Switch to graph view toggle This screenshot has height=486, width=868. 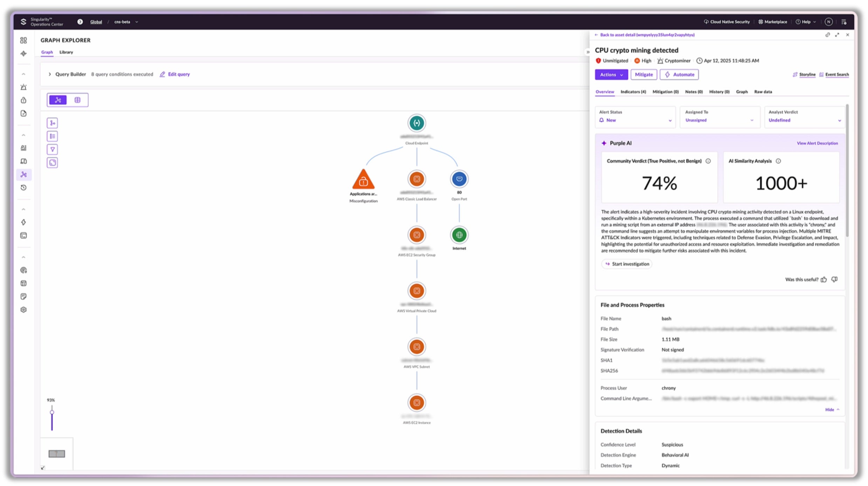(x=58, y=100)
